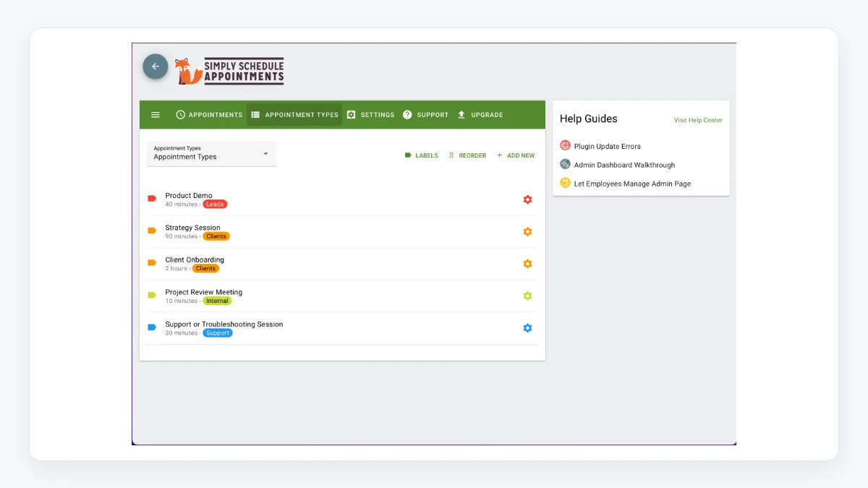Viewport: 868px width, 488px height.
Task: Open the Settings tab
Action: 370,115
